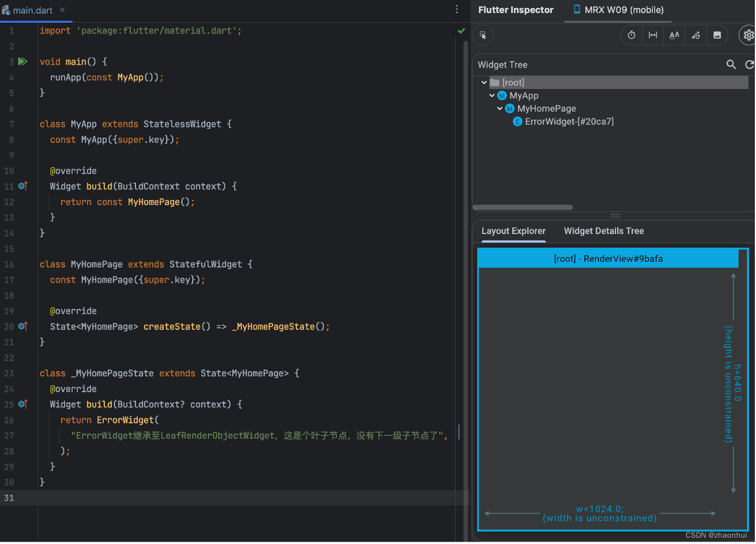Click override gutter icon on line 20
This screenshot has height=544, width=756.
point(23,326)
